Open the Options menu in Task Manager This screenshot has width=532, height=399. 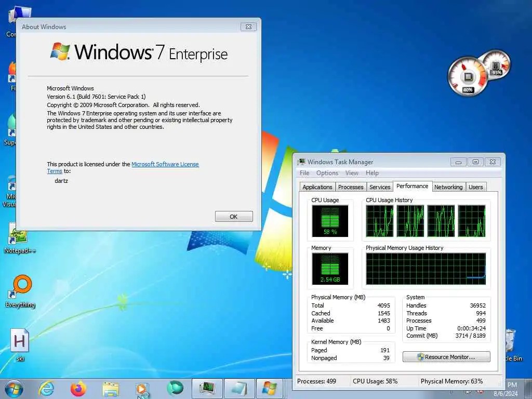[327, 173]
